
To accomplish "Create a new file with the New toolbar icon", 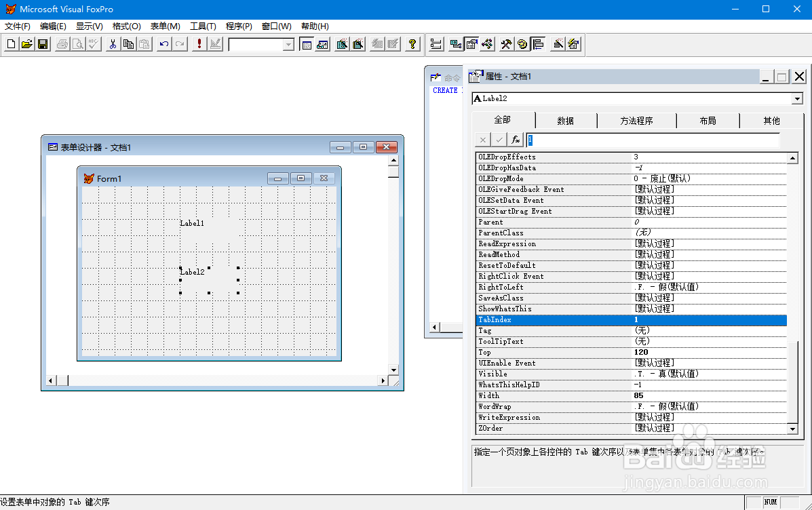I will coord(11,44).
